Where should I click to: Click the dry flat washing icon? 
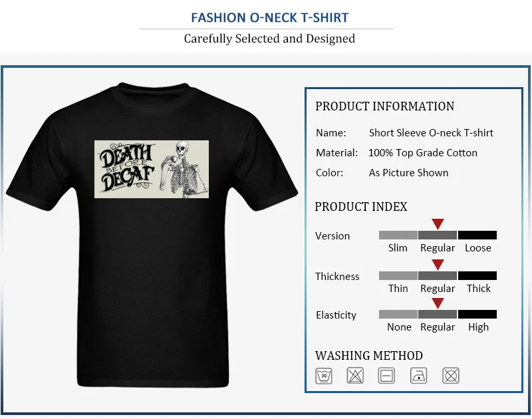(x=386, y=376)
